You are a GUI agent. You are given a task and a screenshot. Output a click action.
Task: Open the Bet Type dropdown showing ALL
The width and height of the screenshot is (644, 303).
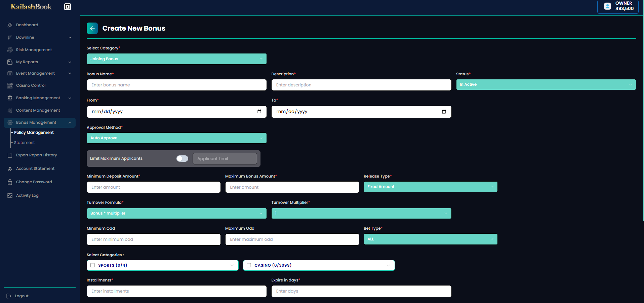(431, 239)
